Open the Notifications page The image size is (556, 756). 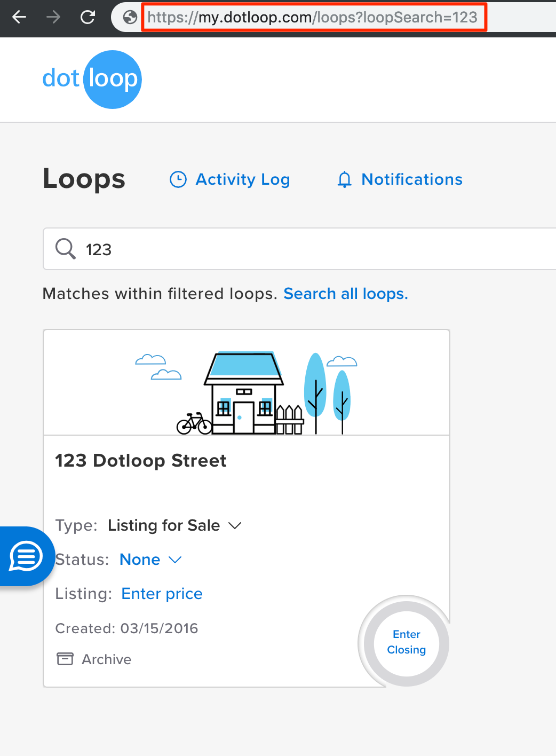pos(411,179)
